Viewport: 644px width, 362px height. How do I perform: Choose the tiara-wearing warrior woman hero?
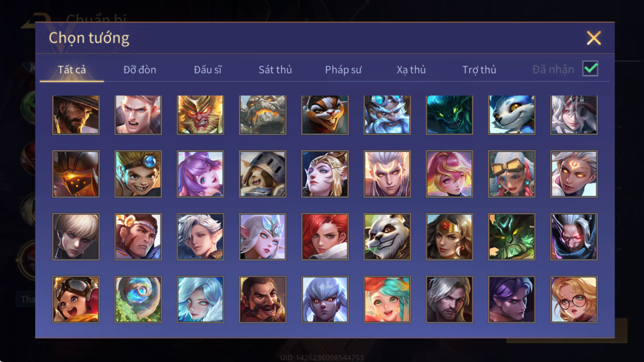click(x=449, y=237)
